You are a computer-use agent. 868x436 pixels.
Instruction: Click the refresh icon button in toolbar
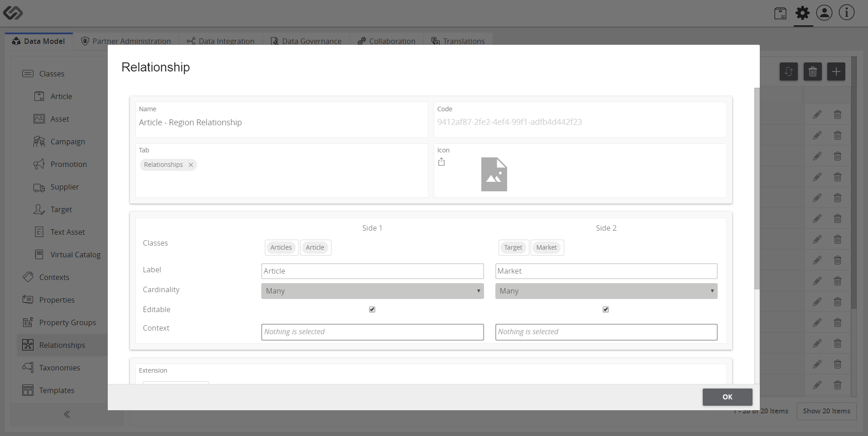point(789,71)
